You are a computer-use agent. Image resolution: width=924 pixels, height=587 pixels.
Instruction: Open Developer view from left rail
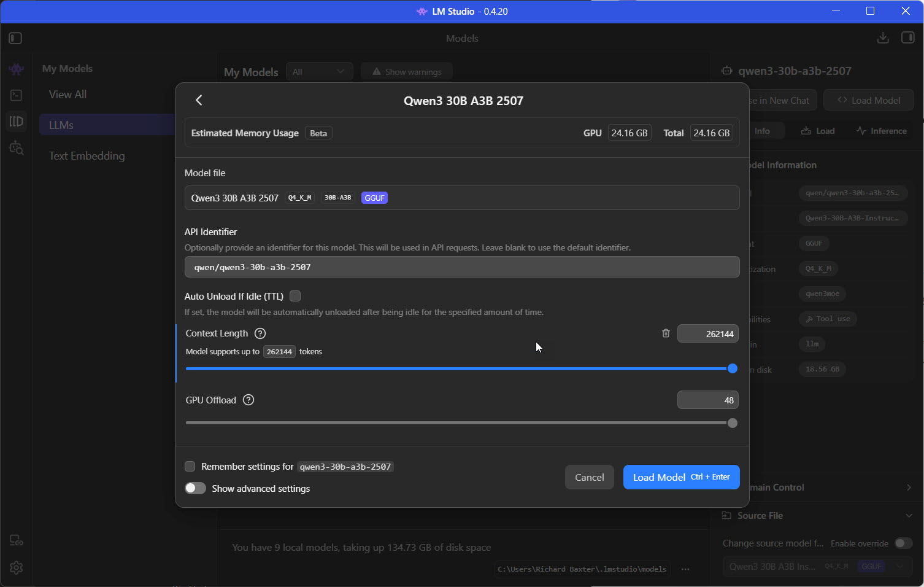(17, 95)
